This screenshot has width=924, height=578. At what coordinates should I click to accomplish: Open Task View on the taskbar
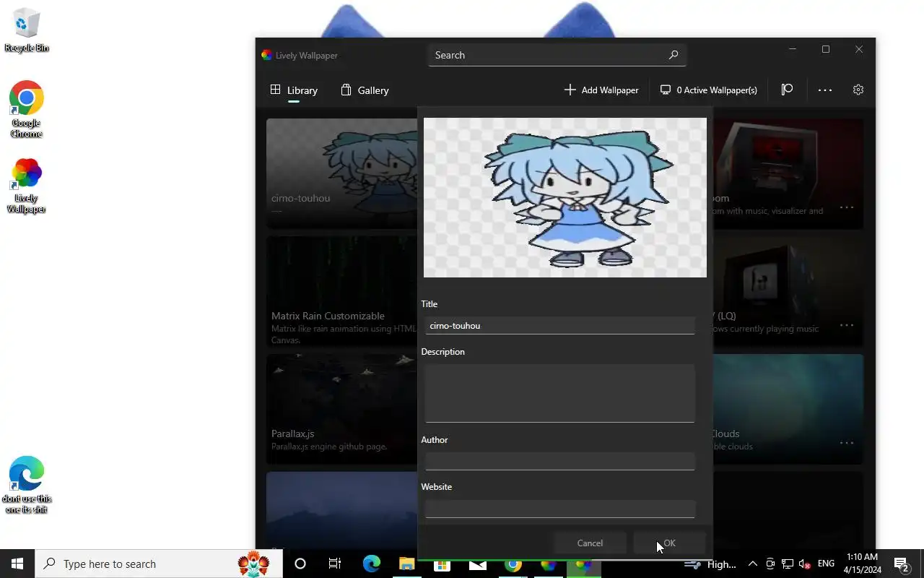coord(335,564)
